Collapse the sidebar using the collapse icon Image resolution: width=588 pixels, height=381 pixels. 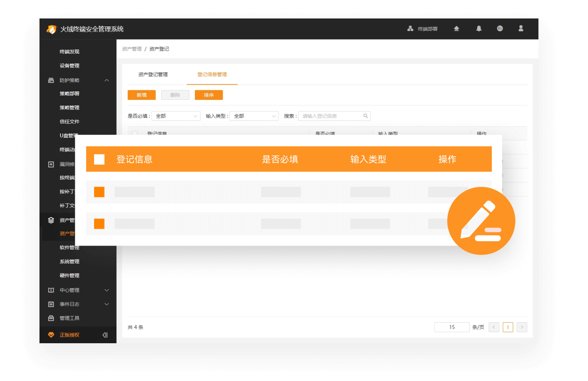(x=105, y=335)
